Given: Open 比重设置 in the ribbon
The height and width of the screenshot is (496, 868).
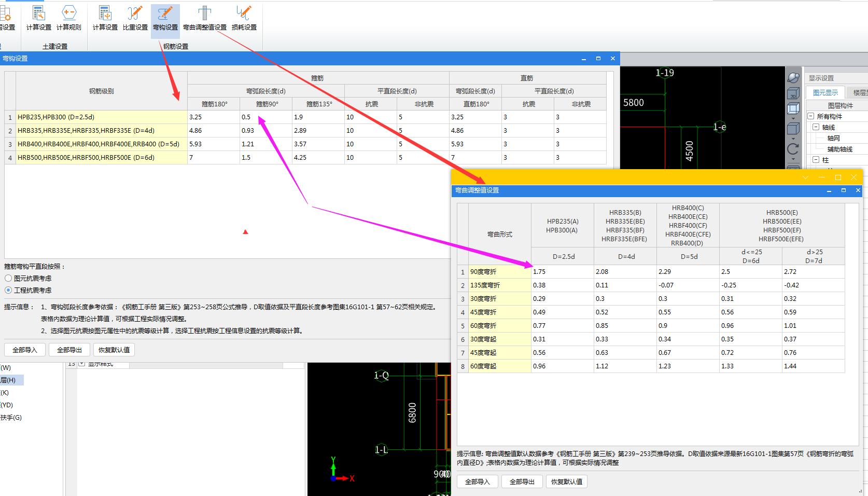Looking at the screenshot, I should click(135, 18).
